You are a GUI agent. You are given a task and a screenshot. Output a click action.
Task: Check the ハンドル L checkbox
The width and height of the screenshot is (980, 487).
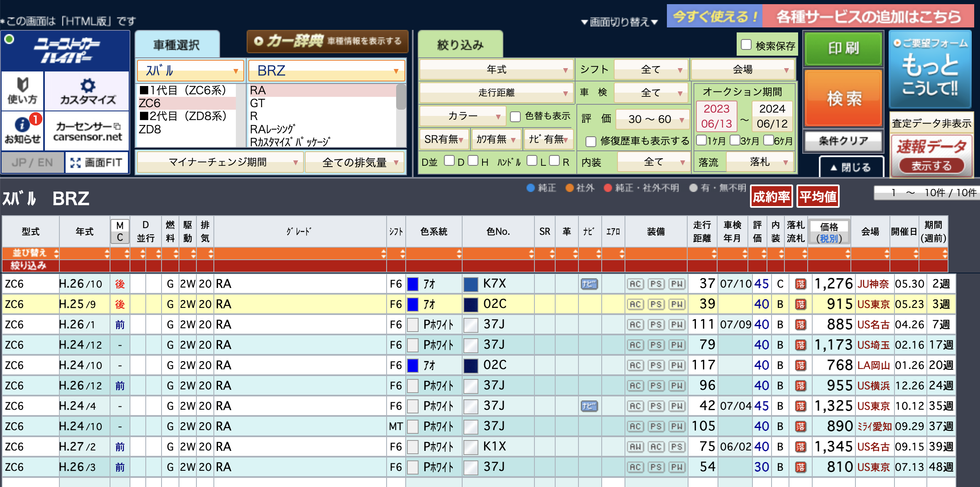[x=532, y=161]
